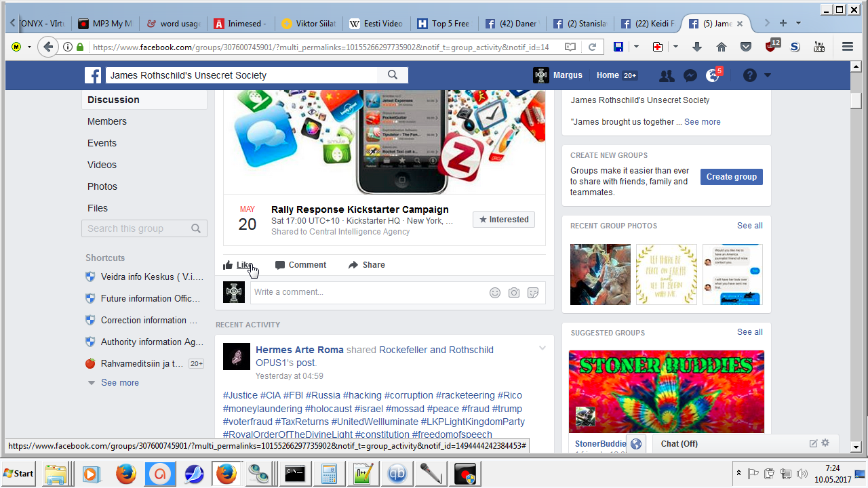
Task: Open the dropdown arrow next to the floppy icon
Action: (636, 47)
